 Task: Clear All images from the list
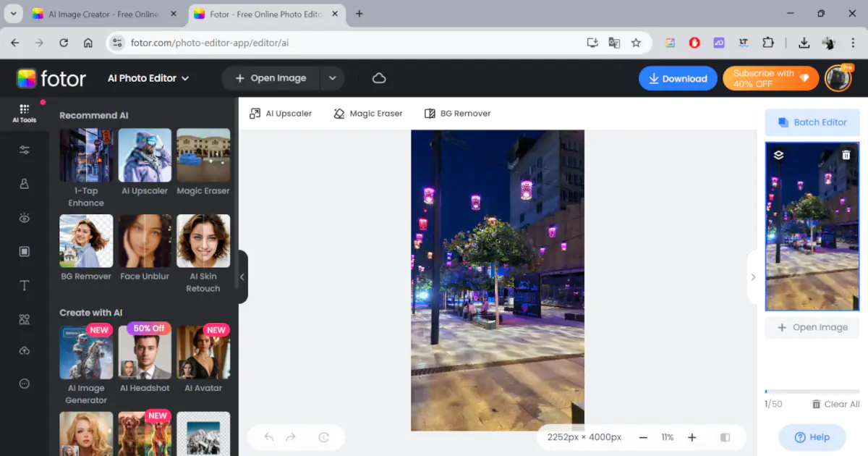click(x=835, y=404)
